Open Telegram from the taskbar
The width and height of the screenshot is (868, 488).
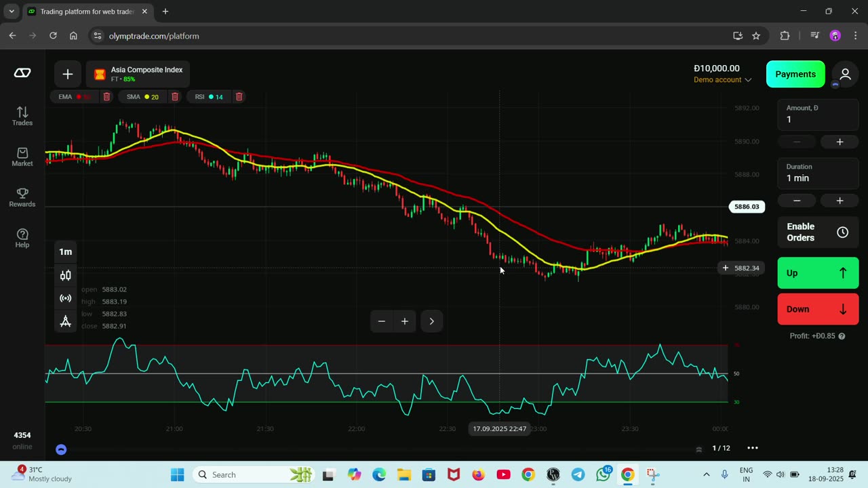578,474
